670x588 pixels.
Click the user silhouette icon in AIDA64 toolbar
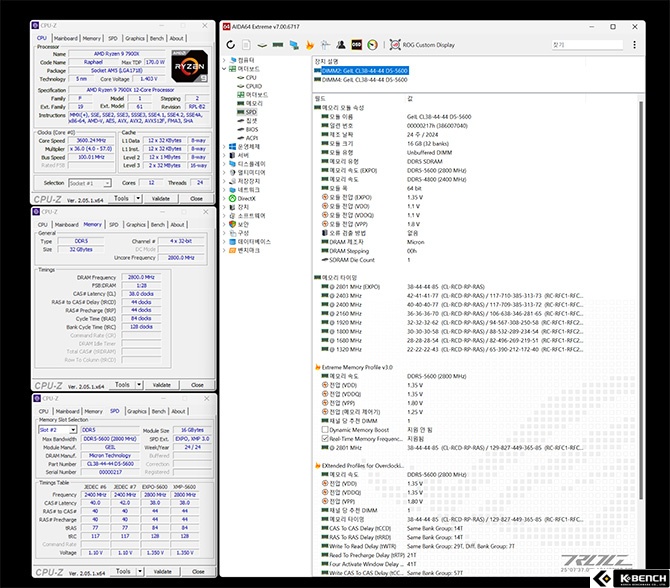(341, 45)
